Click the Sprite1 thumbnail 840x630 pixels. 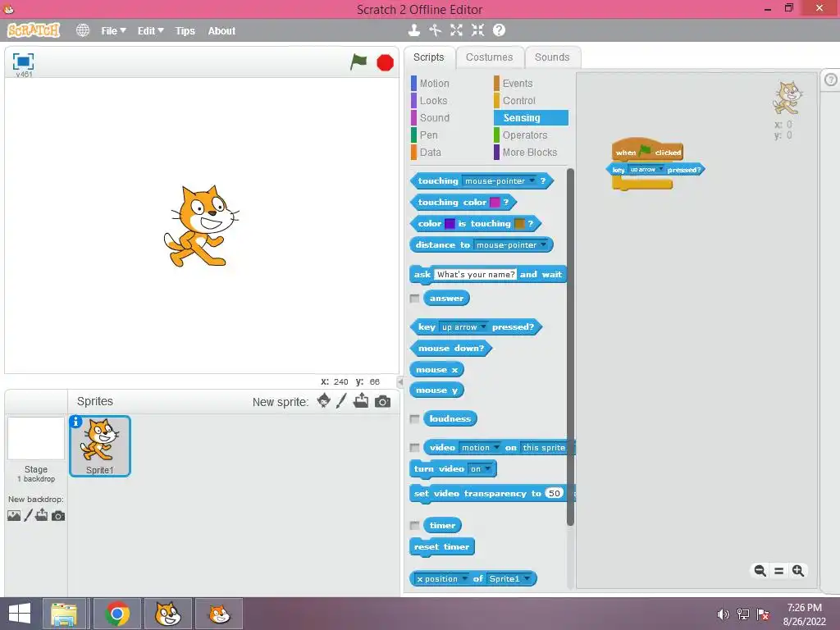coord(99,445)
